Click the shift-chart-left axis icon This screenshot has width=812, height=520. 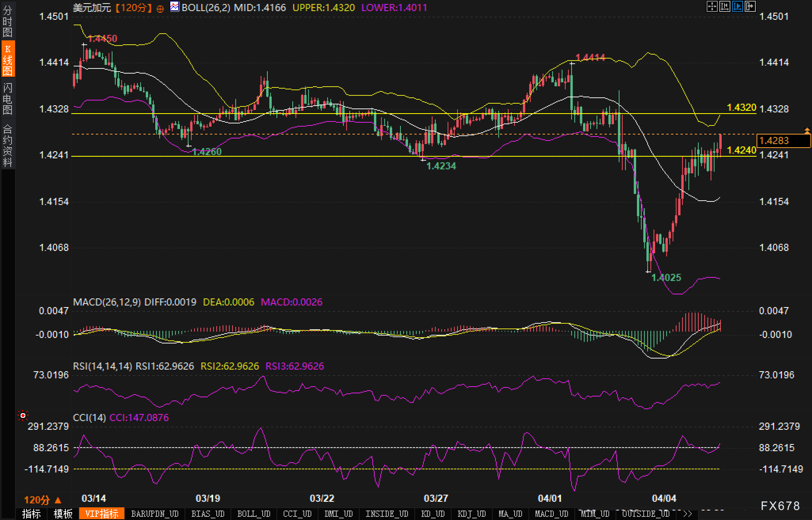[x=724, y=6]
